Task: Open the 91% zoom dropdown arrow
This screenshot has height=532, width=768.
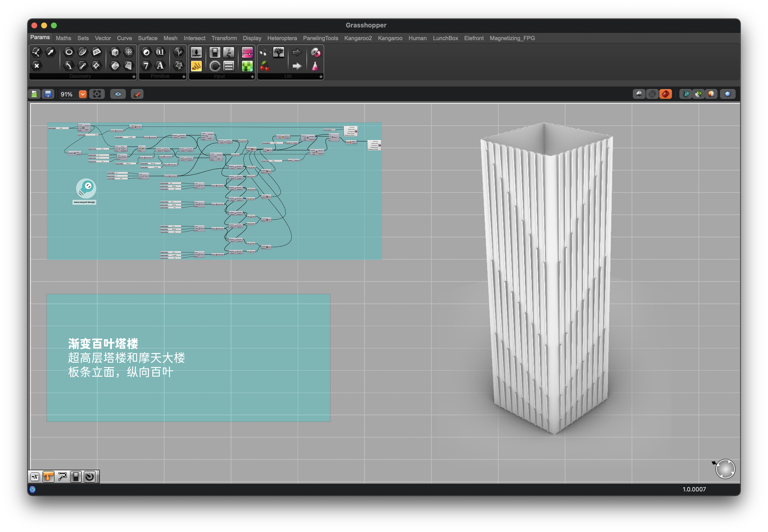Action: [x=83, y=94]
